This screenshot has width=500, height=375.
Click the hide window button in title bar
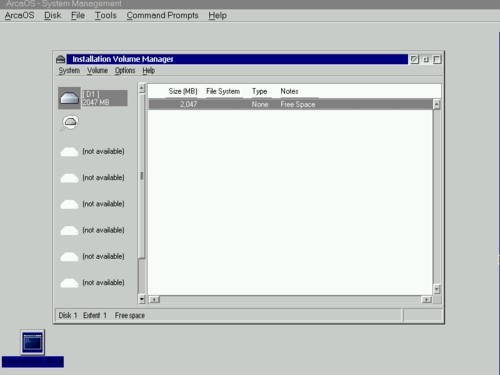pos(414,59)
